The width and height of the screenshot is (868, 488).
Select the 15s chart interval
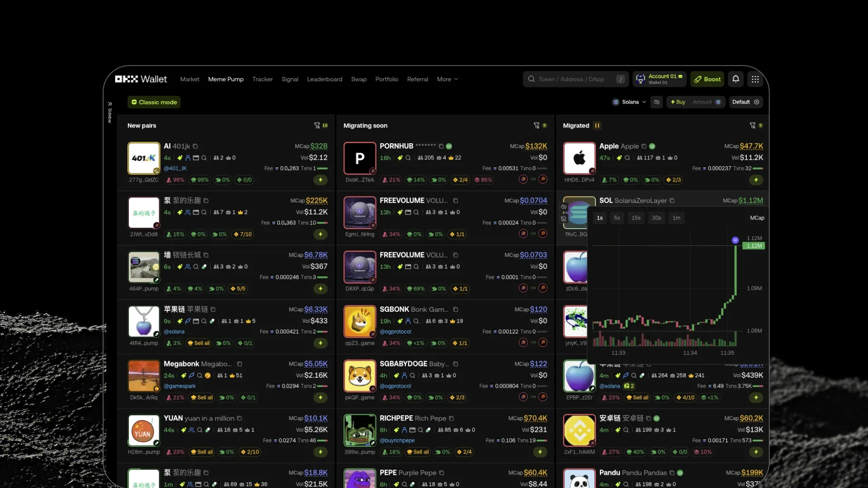click(636, 218)
